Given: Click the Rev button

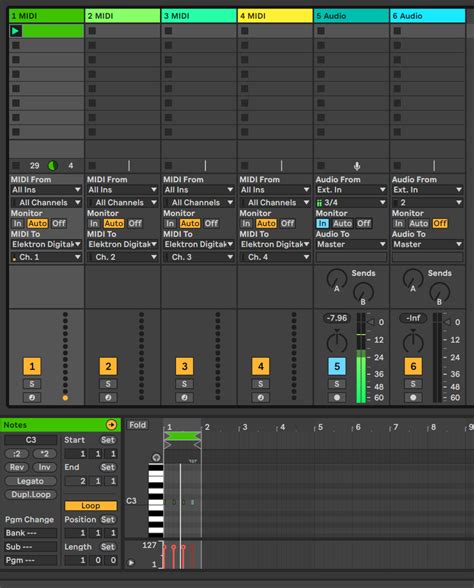Looking at the screenshot, I should pyautogui.click(x=17, y=467).
